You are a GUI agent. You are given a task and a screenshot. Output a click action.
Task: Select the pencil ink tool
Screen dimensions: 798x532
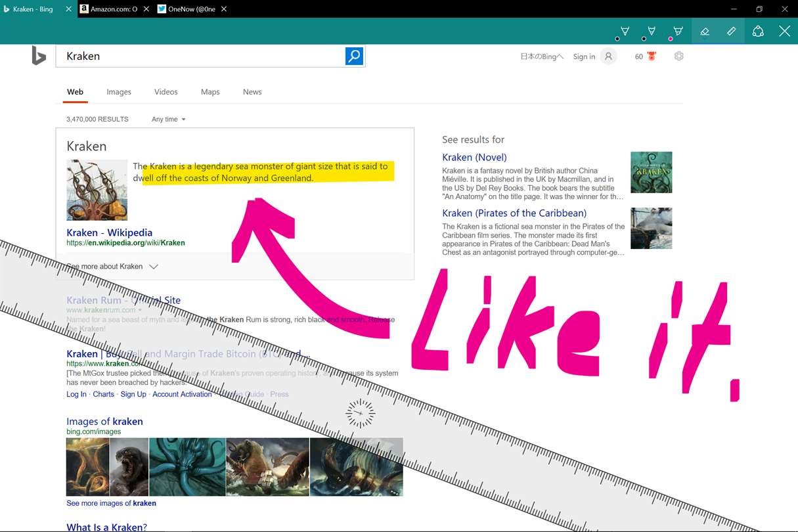(x=651, y=32)
